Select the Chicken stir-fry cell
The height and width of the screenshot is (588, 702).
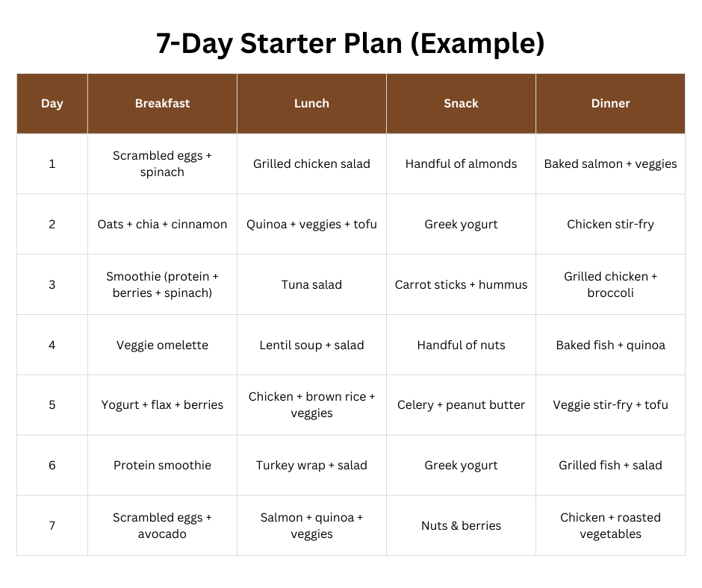pyautogui.click(x=610, y=224)
